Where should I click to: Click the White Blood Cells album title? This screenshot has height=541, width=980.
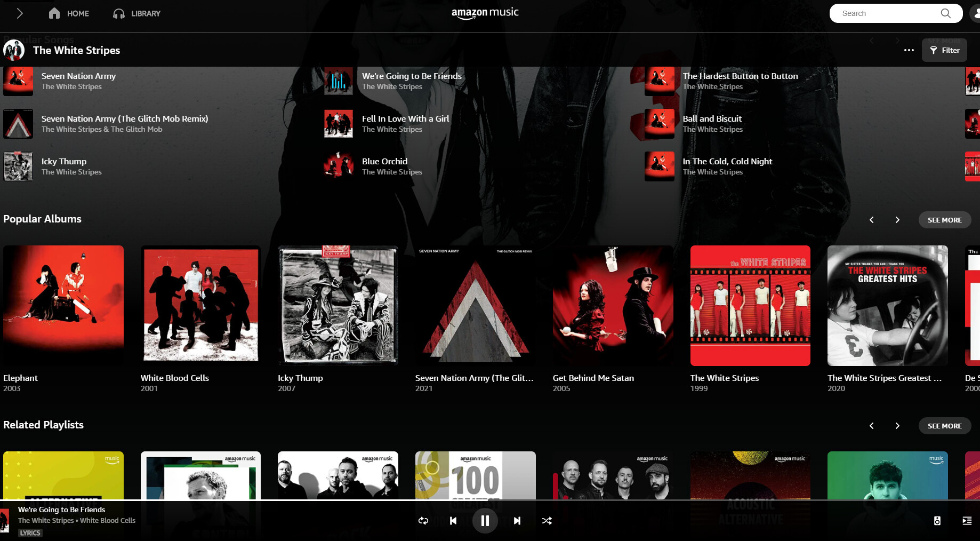coord(175,378)
